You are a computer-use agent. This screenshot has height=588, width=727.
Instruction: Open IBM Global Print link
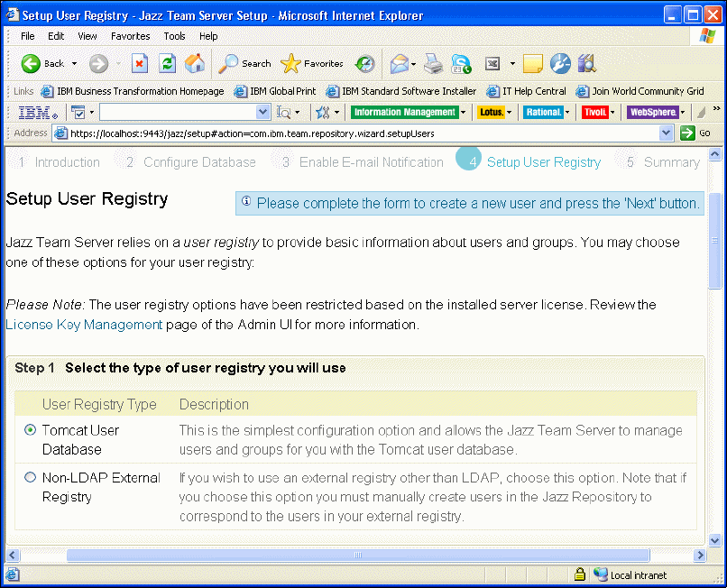275,91
